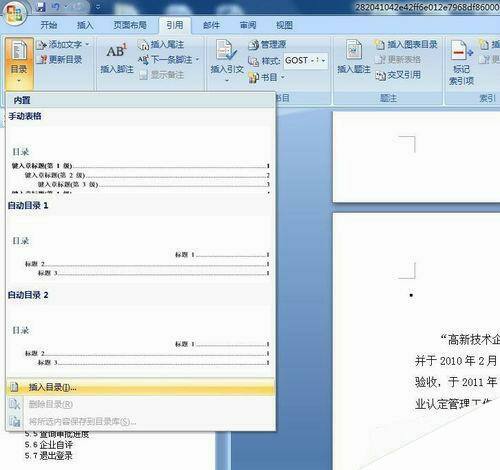Open the quick access toolbar customize arrow
This screenshot has height=470, width=500.
pyautogui.click(x=98, y=7)
